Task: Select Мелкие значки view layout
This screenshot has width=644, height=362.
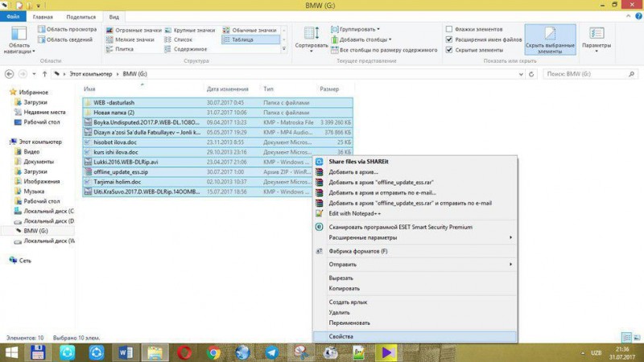Action: pos(130,39)
